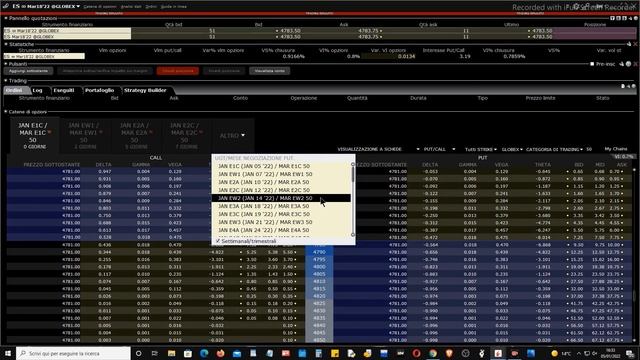
Task: Open the ALTRO expiries dropdown
Action: pyautogui.click(x=232, y=136)
